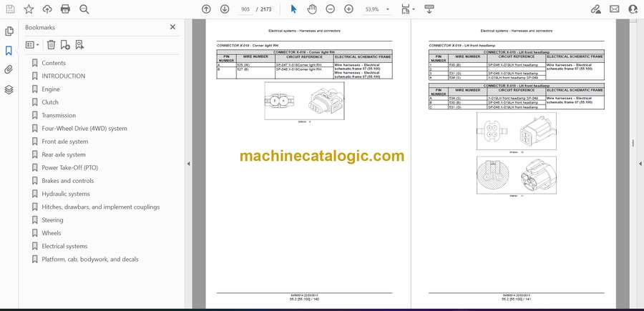Open the bookmark options dropdown menu
The width and height of the screenshot is (644, 311).
(x=32, y=45)
